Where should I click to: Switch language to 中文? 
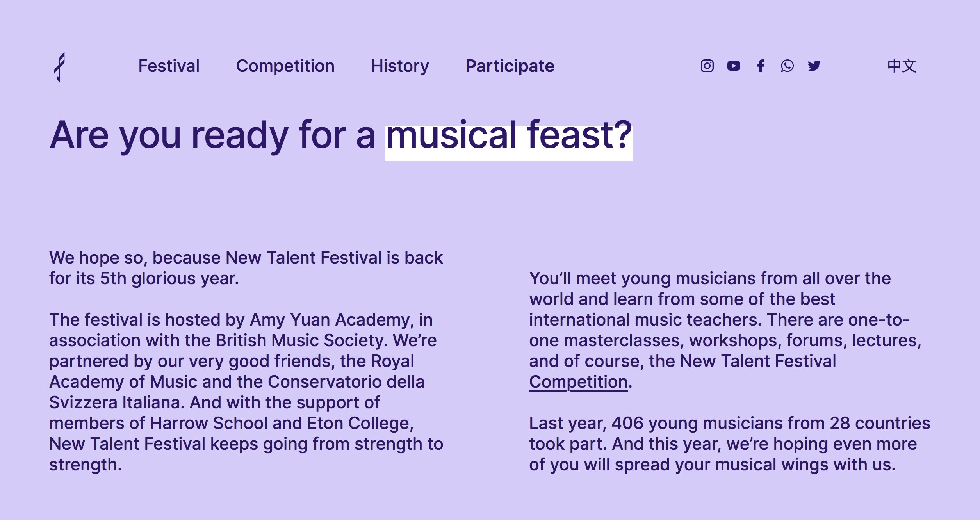coord(902,66)
